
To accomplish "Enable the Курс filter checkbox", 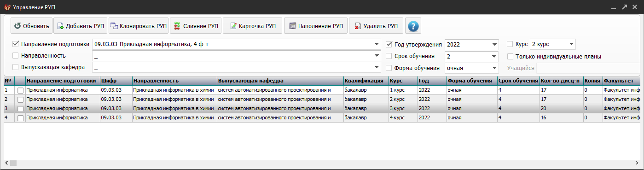I will (510, 44).
